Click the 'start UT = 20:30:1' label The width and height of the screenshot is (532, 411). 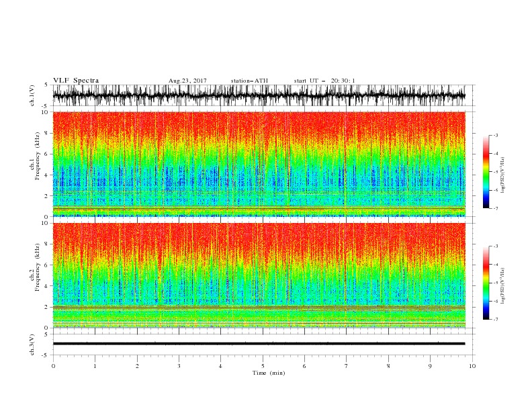[x=324, y=81]
